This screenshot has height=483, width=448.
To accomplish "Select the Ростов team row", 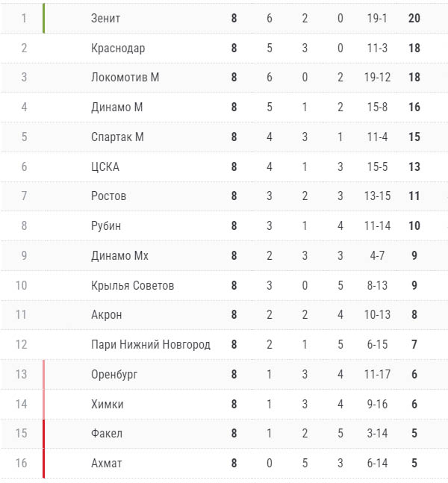I will point(108,196).
